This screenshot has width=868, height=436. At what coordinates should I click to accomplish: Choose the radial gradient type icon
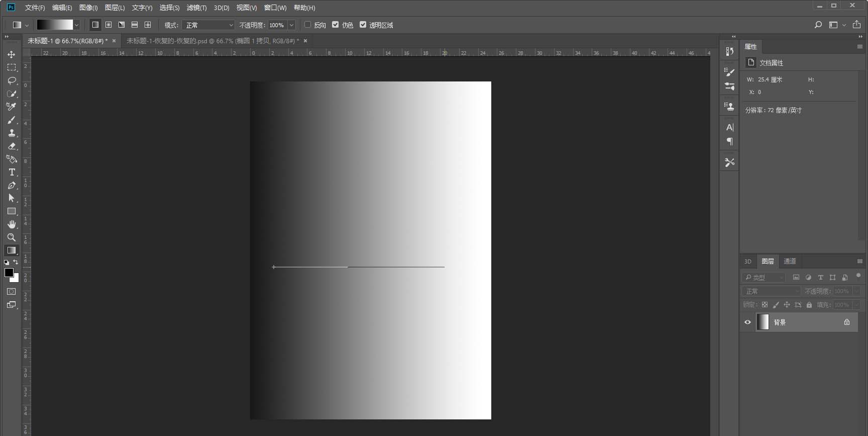click(108, 25)
